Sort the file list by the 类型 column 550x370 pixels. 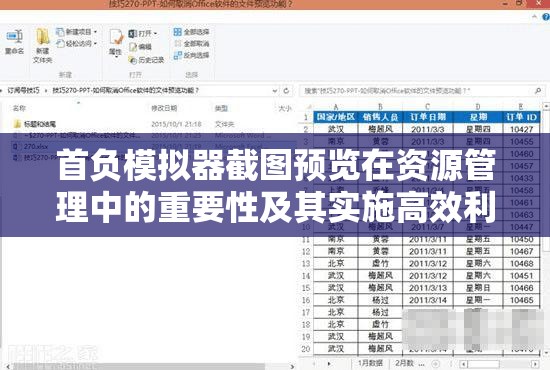point(221,108)
